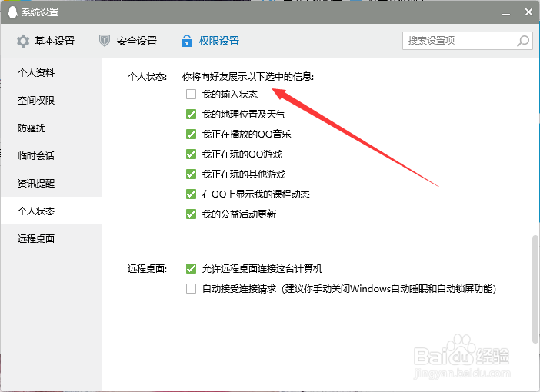540x392 pixels.
Task: Click the 系统设置 window title text
Action: (x=40, y=12)
